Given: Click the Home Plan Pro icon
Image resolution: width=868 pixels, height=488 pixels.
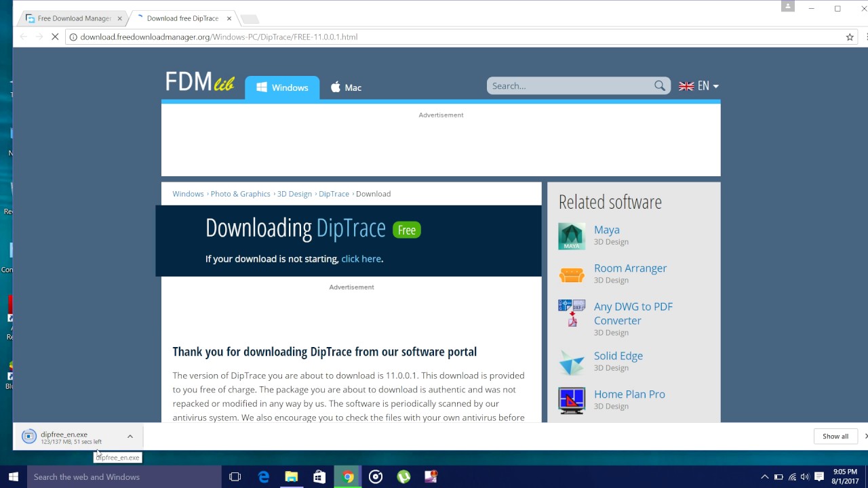Looking at the screenshot, I should tap(572, 401).
